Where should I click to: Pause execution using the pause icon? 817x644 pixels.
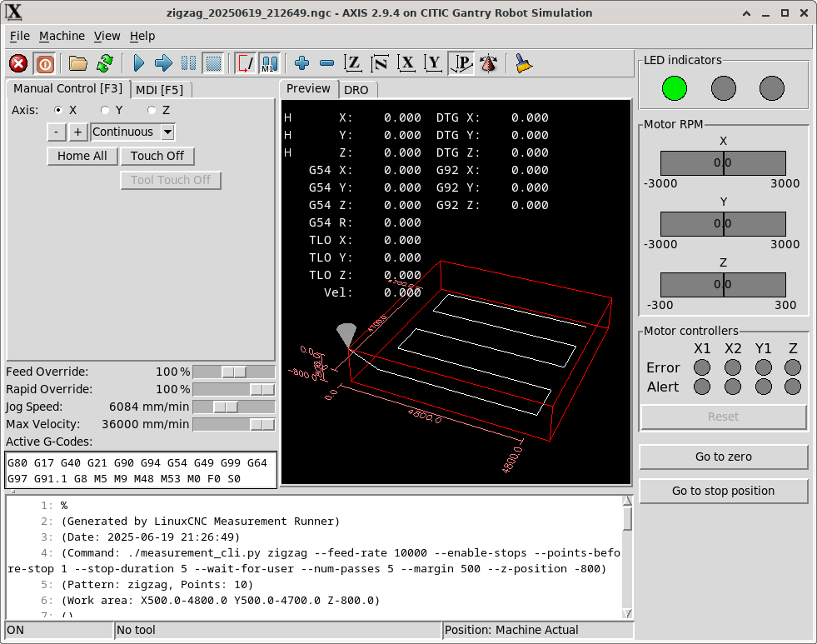pos(187,63)
